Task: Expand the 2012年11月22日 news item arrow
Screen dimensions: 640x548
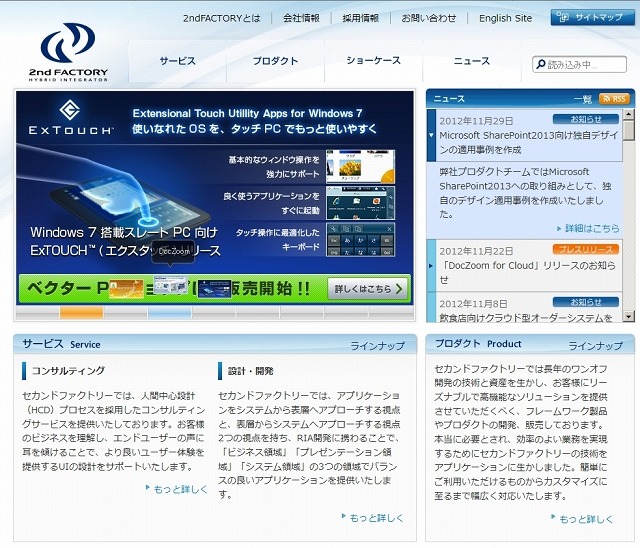Action: tap(431, 266)
